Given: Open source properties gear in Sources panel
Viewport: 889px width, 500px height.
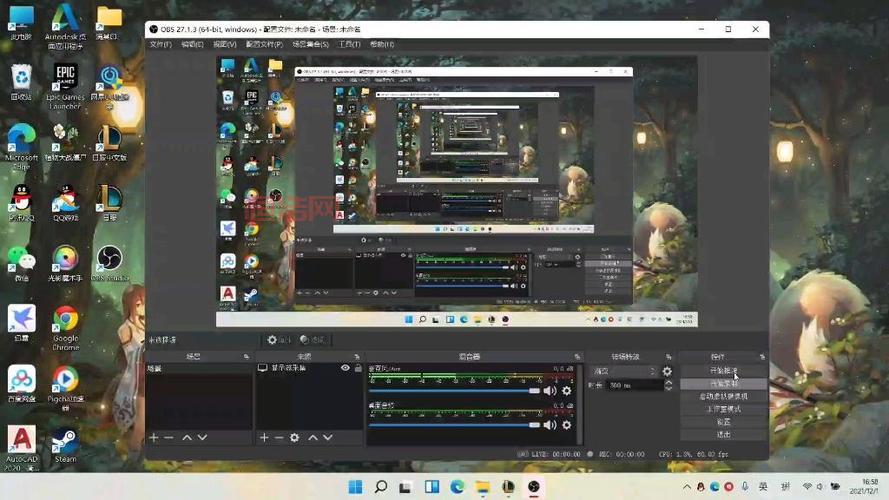Looking at the screenshot, I should pyautogui.click(x=294, y=437).
